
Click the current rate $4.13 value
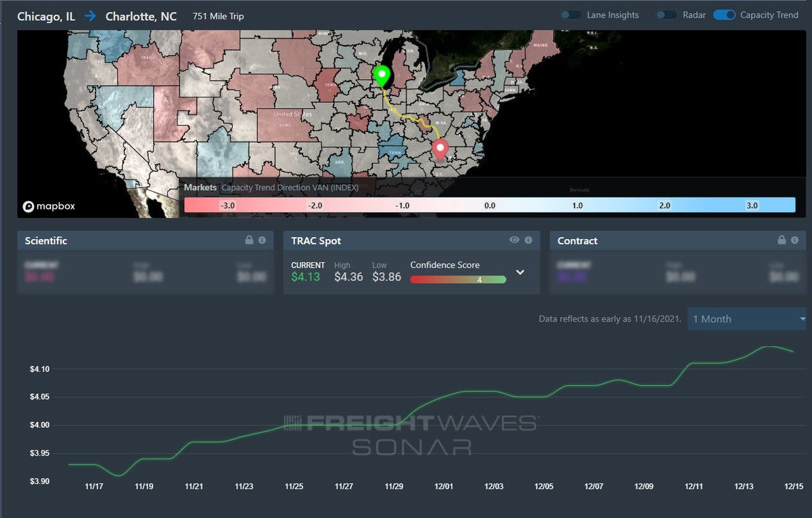306,277
